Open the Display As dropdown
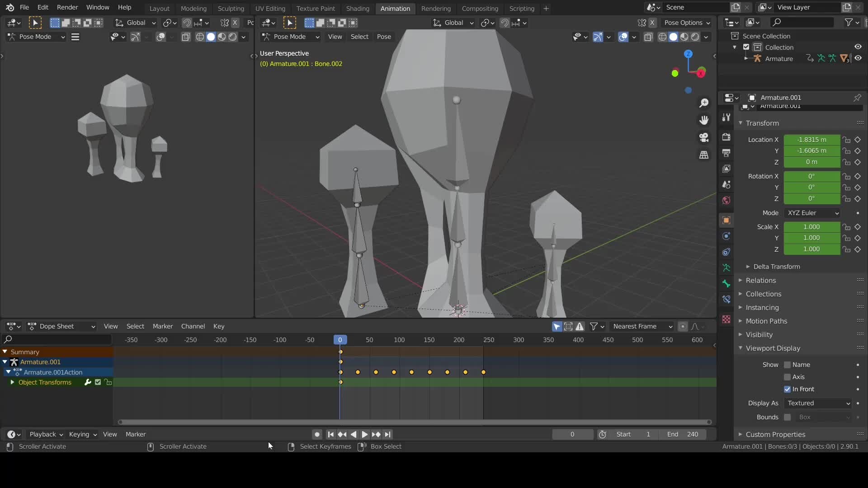Image resolution: width=868 pixels, height=488 pixels. pos(817,404)
